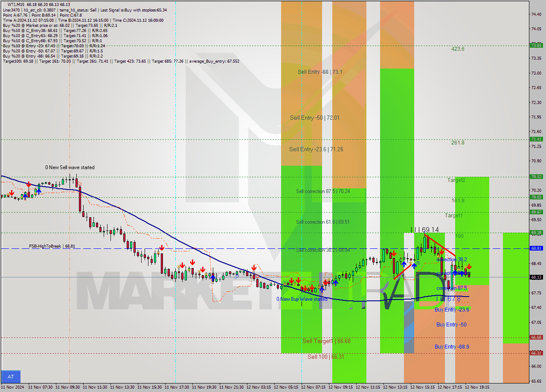Select the '0 New Buy Wave started' label
The image size is (546, 392).
point(302,299)
